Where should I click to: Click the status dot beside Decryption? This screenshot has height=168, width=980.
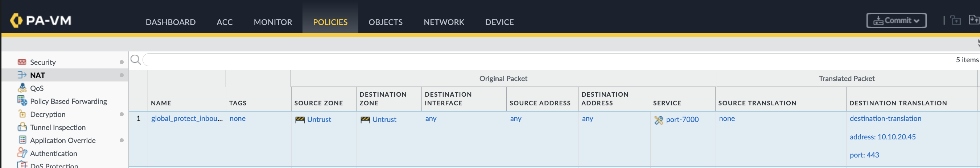tap(122, 114)
